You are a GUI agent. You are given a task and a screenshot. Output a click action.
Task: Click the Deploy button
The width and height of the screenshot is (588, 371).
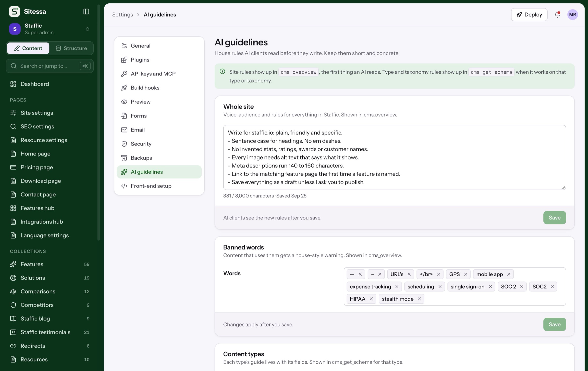pos(529,14)
